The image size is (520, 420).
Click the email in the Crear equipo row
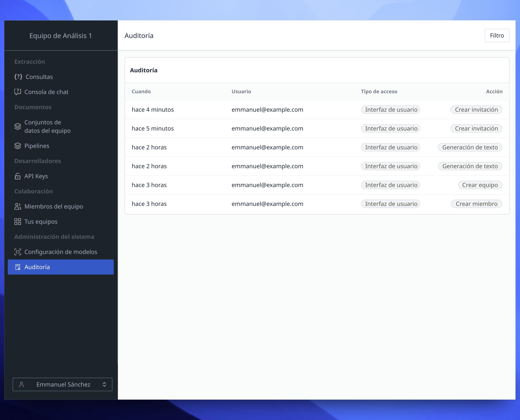pos(267,185)
